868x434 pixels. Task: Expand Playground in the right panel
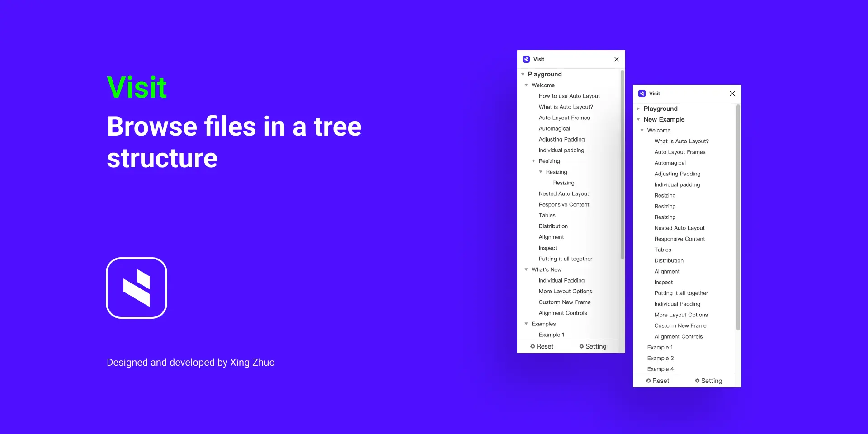(638, 108)
